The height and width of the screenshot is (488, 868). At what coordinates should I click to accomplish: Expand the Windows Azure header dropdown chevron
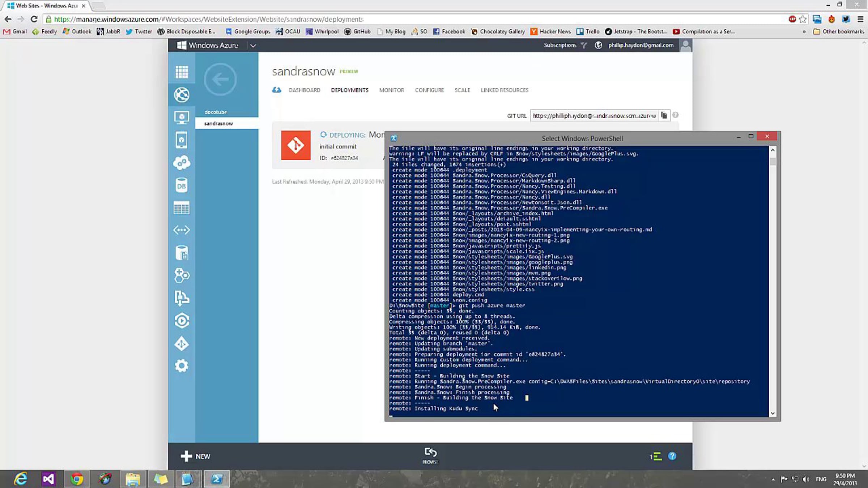pyautogui.click(x=253, y=46)
